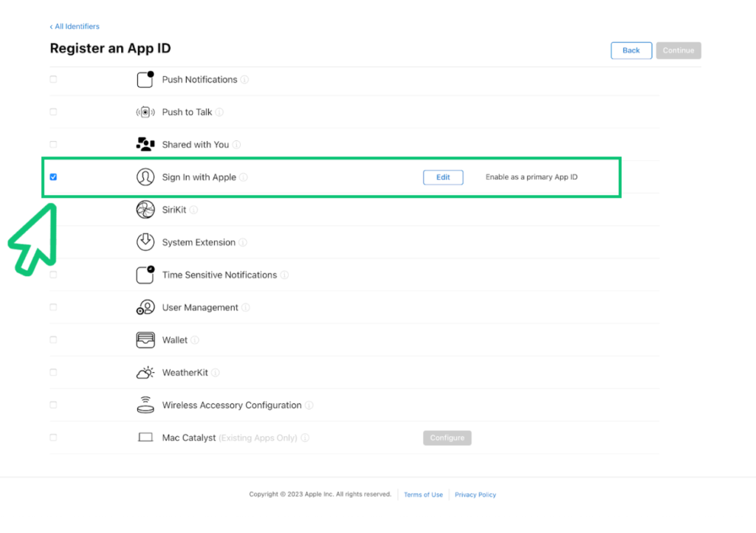
Task: Click the Apple copyright notice text
Action: tap(320, 494)
